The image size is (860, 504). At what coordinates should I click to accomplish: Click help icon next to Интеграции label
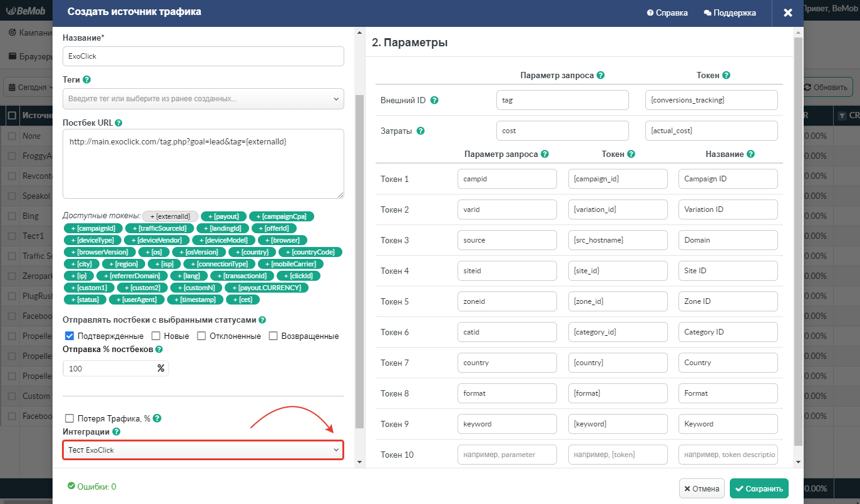coord(116,432)
